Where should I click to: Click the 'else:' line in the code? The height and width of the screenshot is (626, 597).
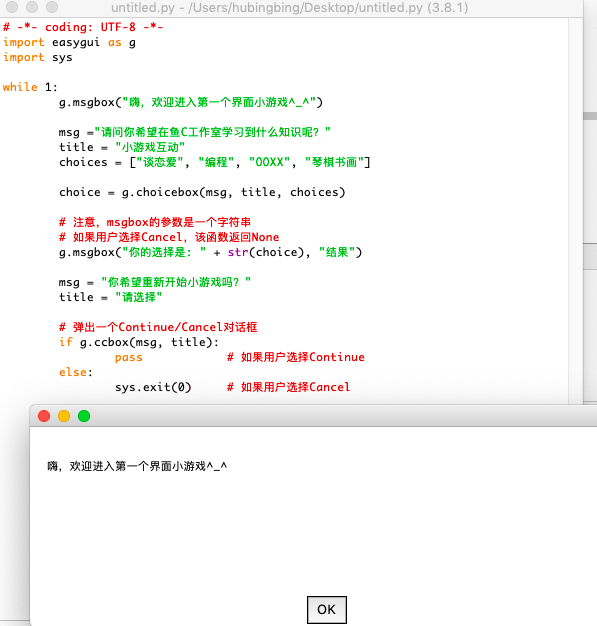click(76, 372)
